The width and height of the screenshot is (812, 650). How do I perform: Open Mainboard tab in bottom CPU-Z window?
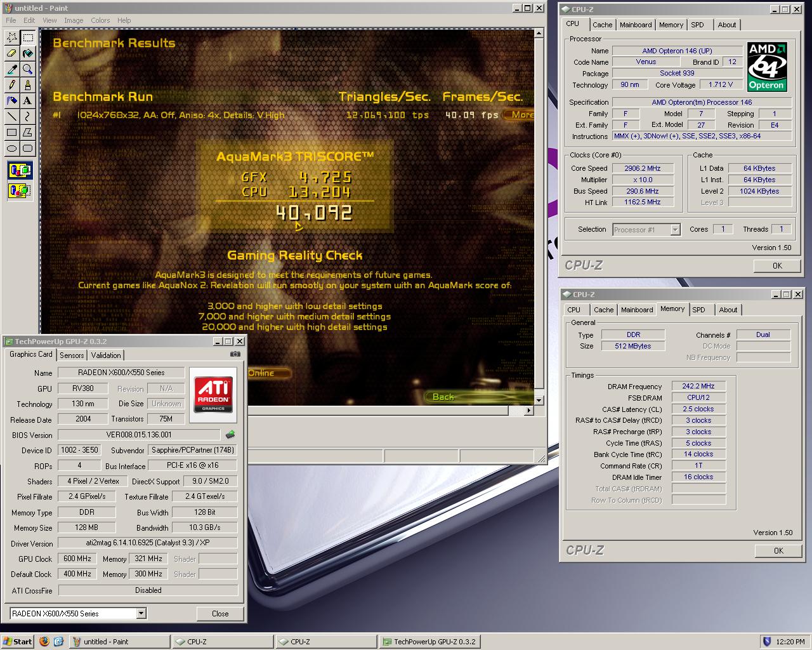(637, 310)
